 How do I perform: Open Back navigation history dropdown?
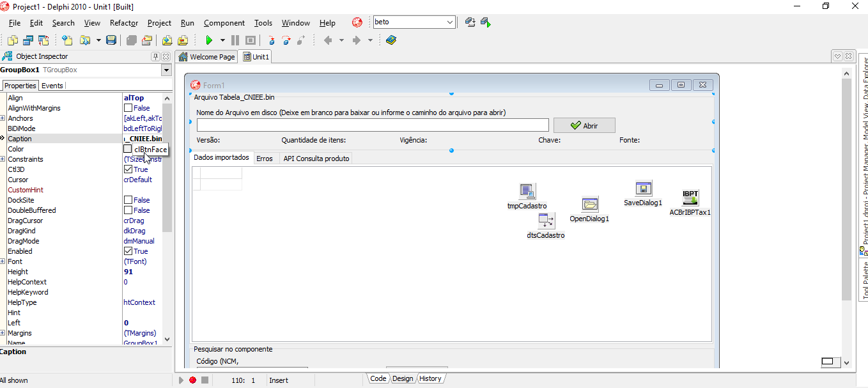[341, 40]
